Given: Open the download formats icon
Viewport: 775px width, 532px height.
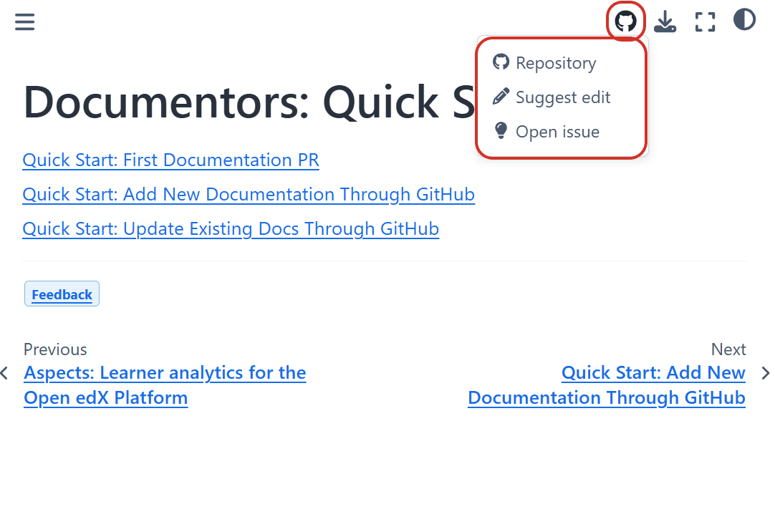Looking at the screenshot, I should (665, 21).
